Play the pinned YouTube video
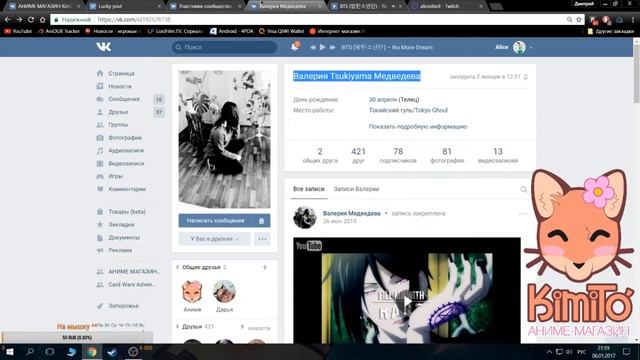The image size is (640, 360). (407, 302)
